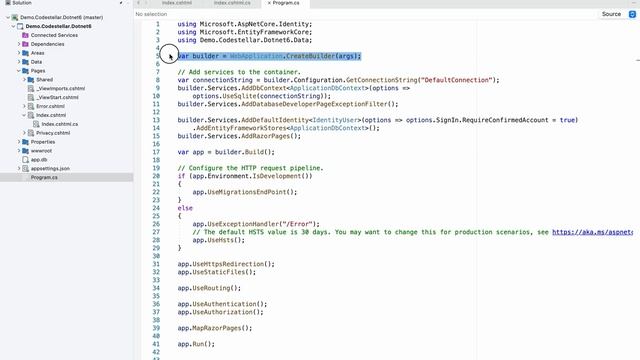Collapse the bold Demo.Codestellar.Dotnet6 project node

[x=13, y=27]
